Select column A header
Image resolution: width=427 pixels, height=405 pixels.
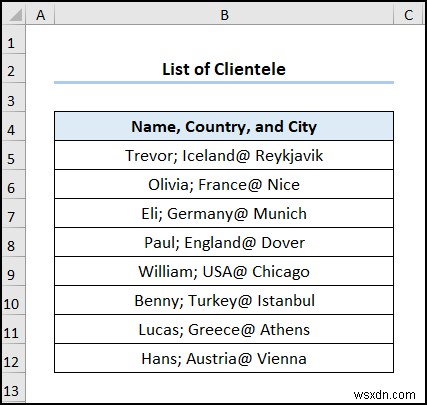[40, 15]
